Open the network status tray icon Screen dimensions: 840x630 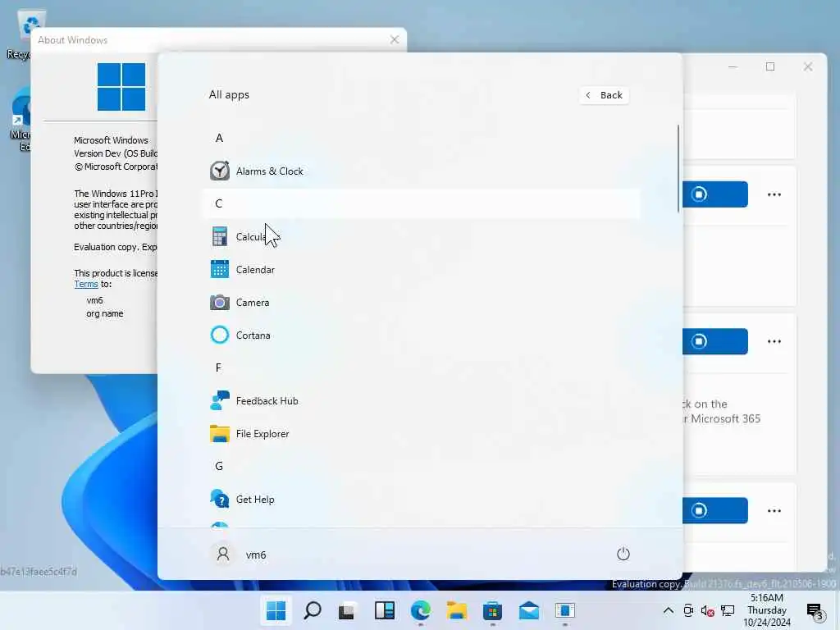click(728, 610)
